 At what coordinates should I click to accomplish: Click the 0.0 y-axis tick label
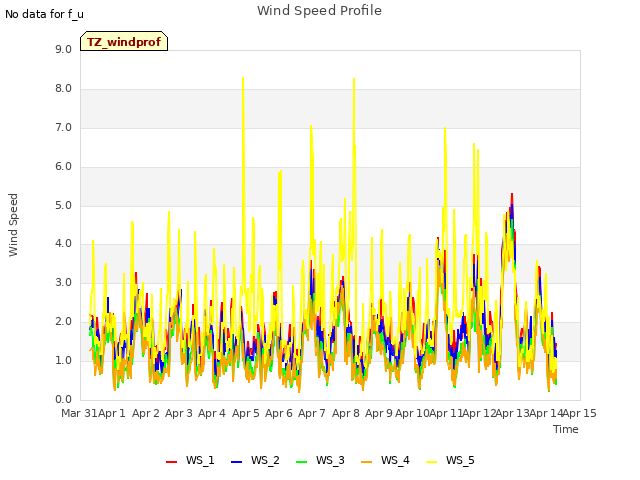(x=63, y=400)
